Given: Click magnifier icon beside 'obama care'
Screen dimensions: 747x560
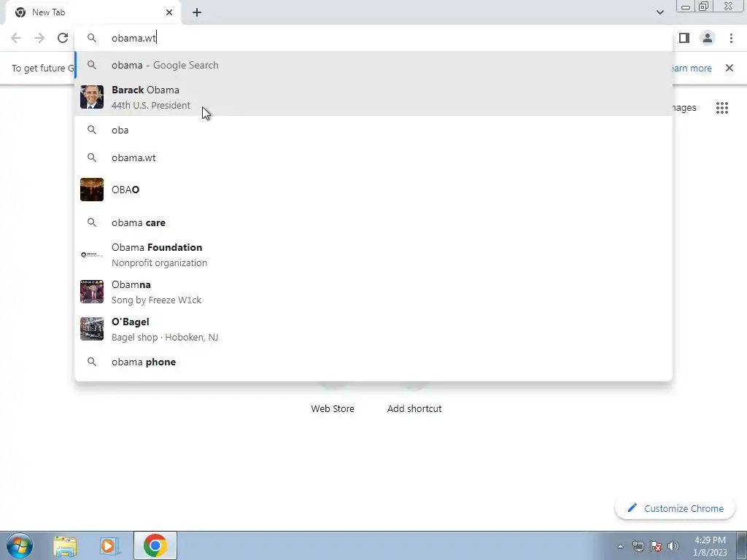Looking at the screenshot, I should [92, 222].
